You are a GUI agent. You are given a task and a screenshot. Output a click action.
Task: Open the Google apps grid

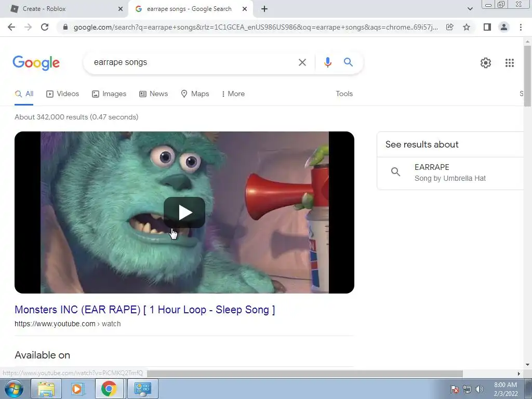click(x=509, y=63)
